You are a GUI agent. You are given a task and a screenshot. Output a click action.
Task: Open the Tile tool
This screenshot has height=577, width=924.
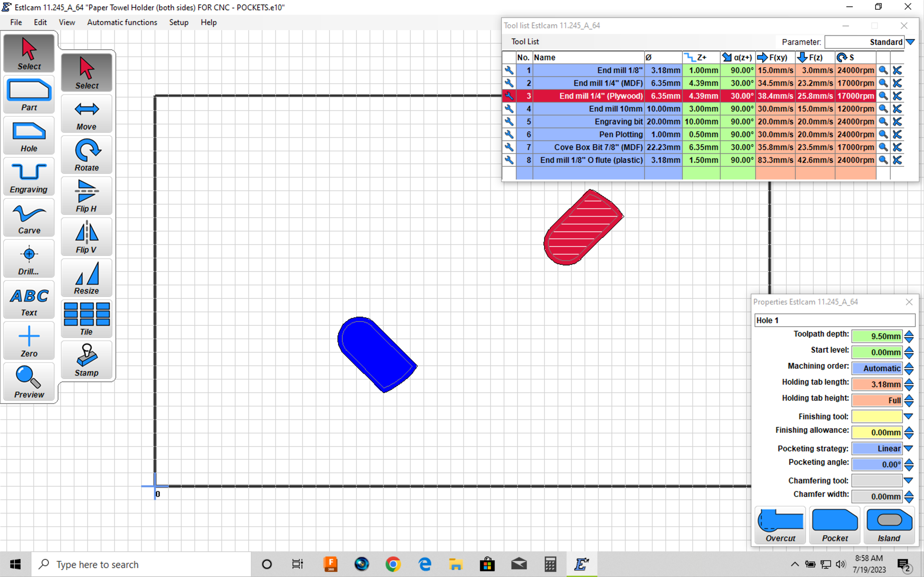coord(87,319)
